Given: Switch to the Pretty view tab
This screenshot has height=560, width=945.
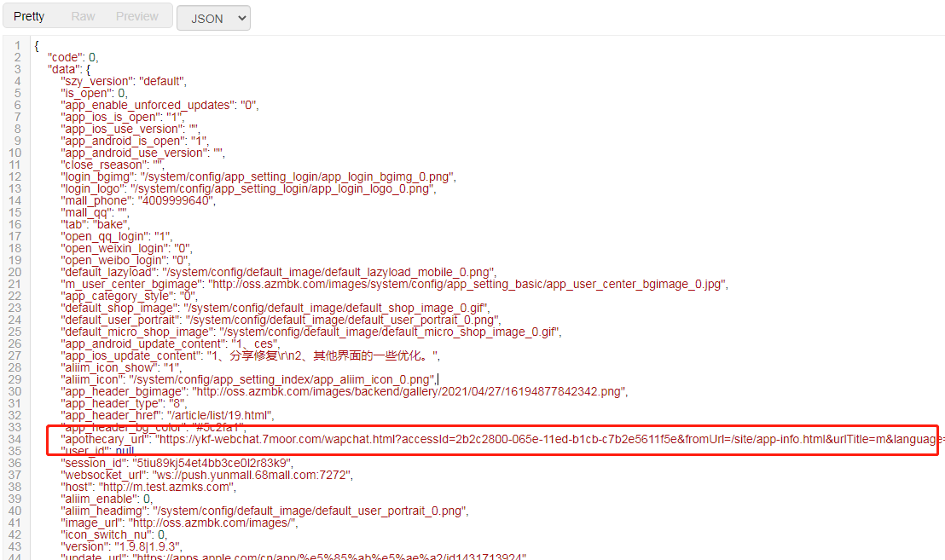Looking at the screenshot, I should (29, 17).
